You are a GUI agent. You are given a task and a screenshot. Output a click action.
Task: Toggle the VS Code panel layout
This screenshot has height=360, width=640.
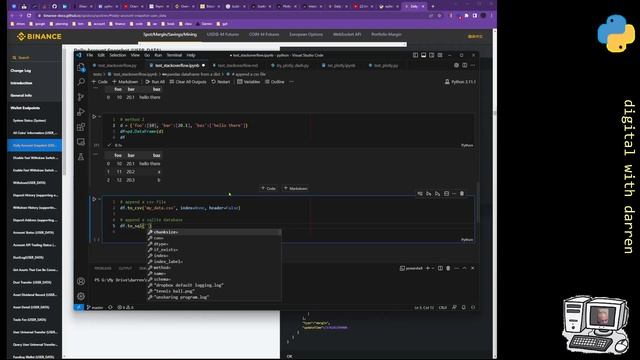pyautogui.click(x=423, y=55)
